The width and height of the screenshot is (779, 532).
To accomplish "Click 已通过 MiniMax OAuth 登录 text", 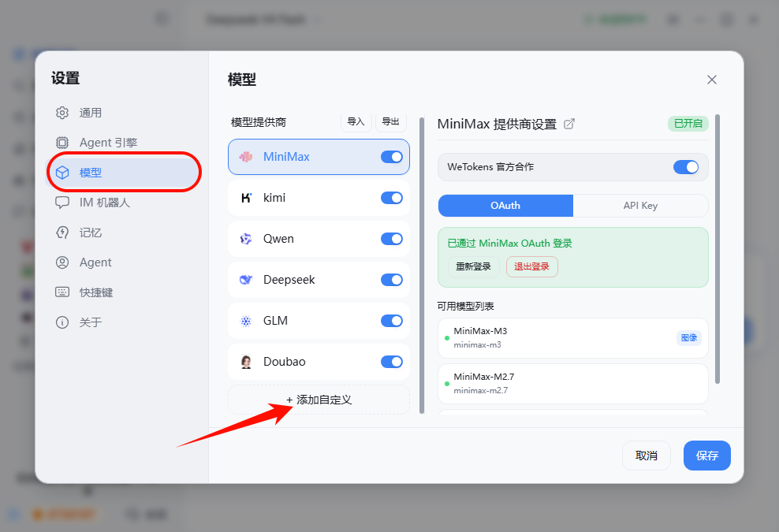I will tap(509, 244).
